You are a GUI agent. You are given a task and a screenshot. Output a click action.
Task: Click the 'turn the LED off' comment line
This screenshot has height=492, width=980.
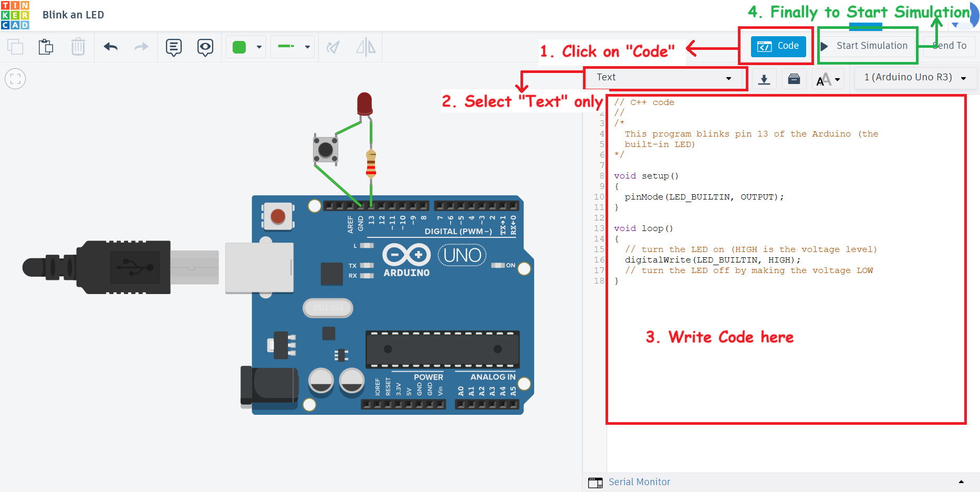(748, 270)
